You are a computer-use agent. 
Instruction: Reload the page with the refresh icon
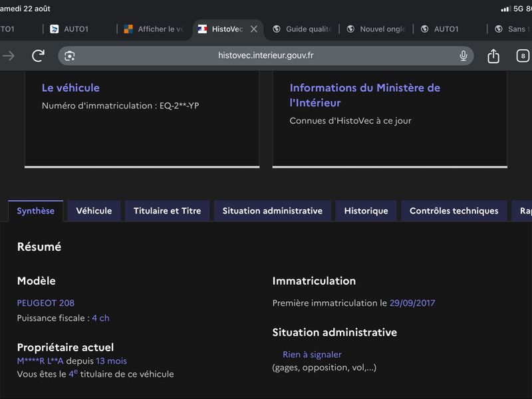[x=38, y=56]
